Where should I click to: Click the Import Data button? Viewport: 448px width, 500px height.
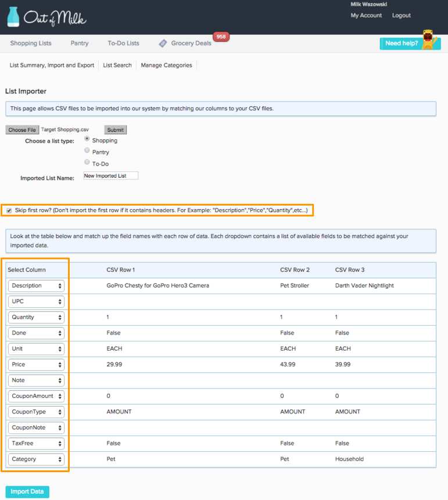click(27, 491)
